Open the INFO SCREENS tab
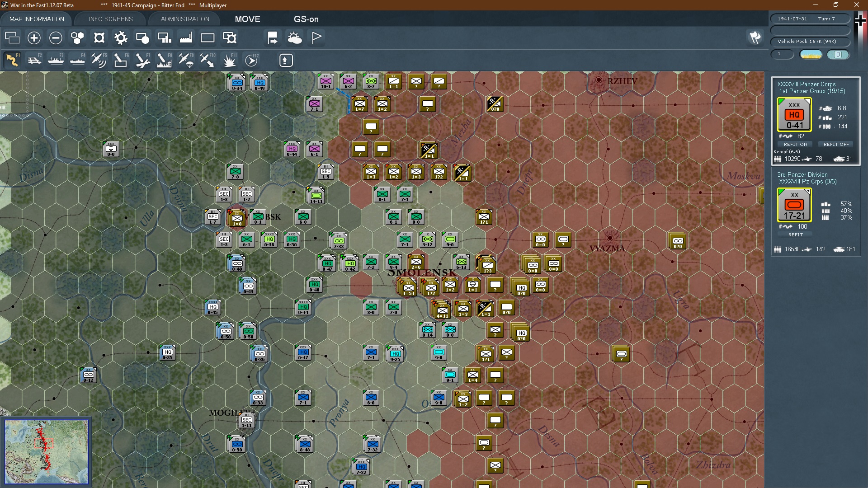The image size is (868, 488). 111,19
